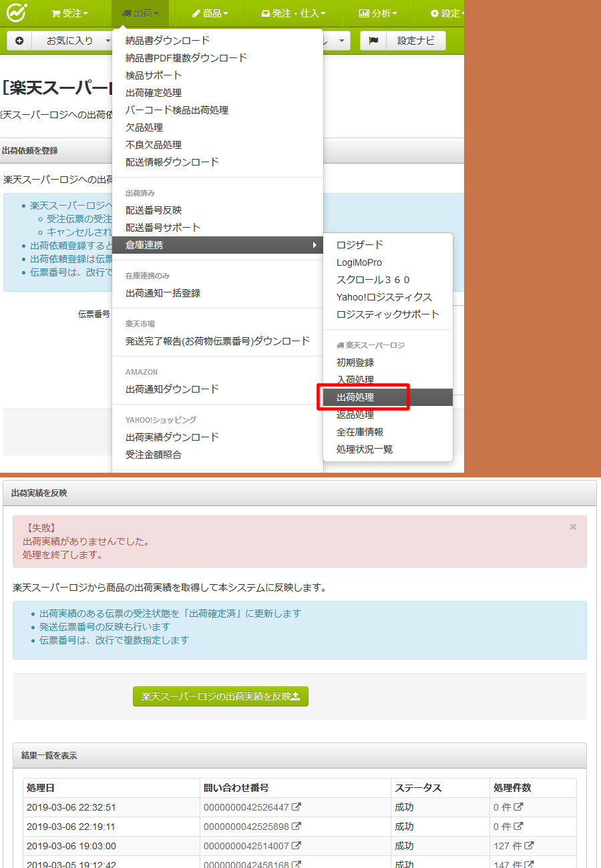
Task: Open external link icon for inquiry 0000000042526447
Action: (296, 807)
